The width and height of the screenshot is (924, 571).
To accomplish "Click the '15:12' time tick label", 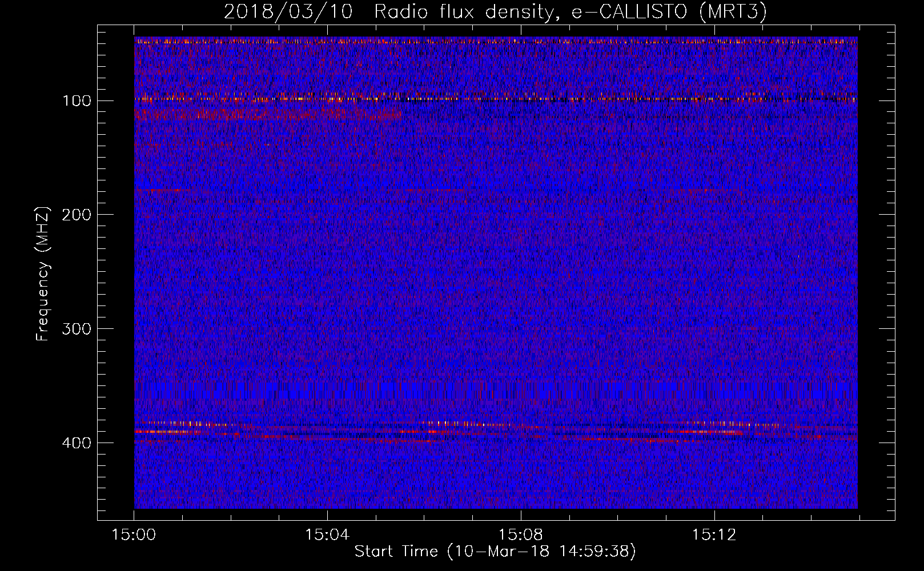I will click(714, 535).
